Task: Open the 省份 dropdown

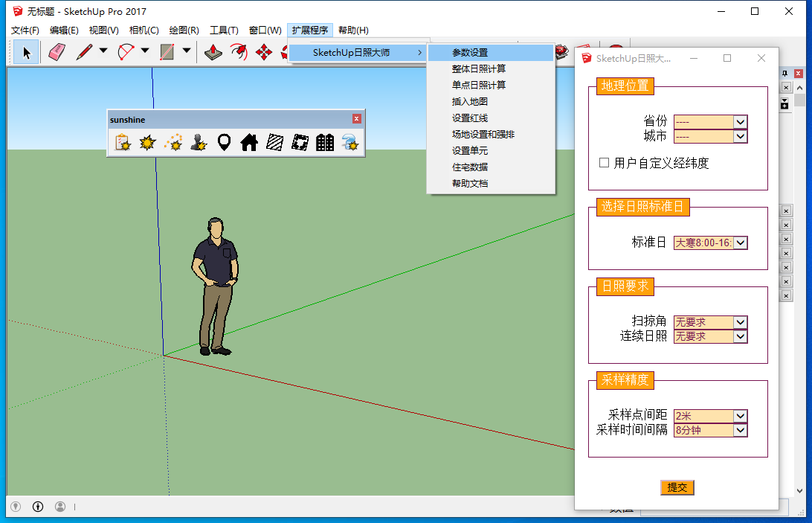Action: click(739, 122)
